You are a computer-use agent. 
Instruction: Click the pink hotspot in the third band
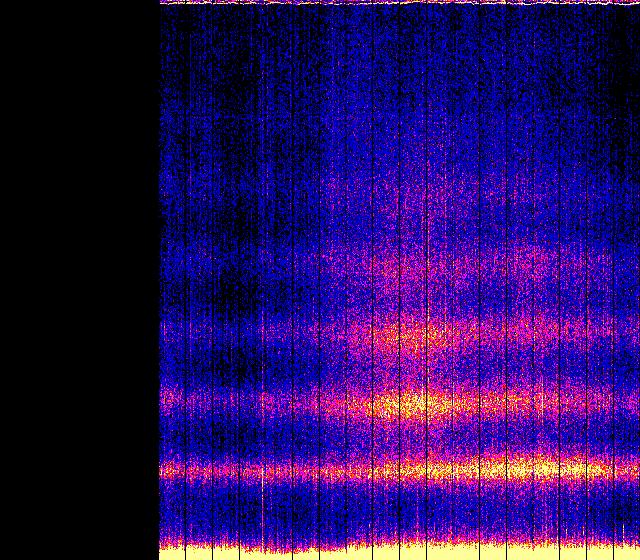click(x=410, y=336)
